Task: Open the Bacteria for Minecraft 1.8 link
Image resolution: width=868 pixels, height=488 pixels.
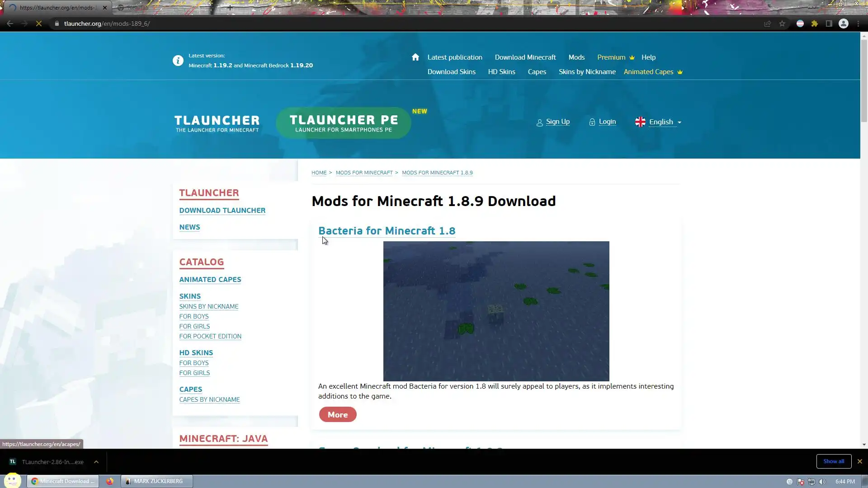Action: point(387,231)
